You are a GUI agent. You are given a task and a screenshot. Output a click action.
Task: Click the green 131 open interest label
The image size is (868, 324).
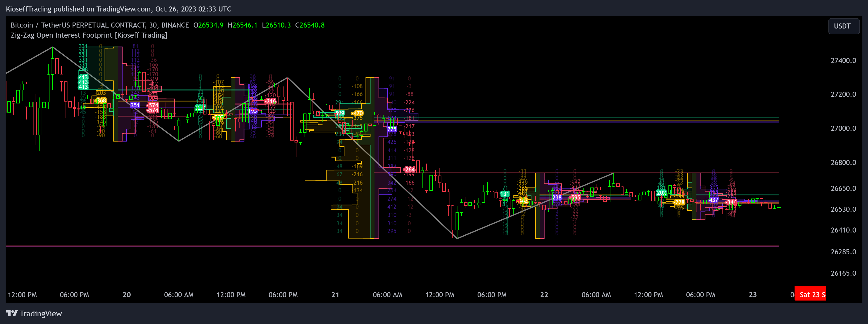[x=504, y=194]
